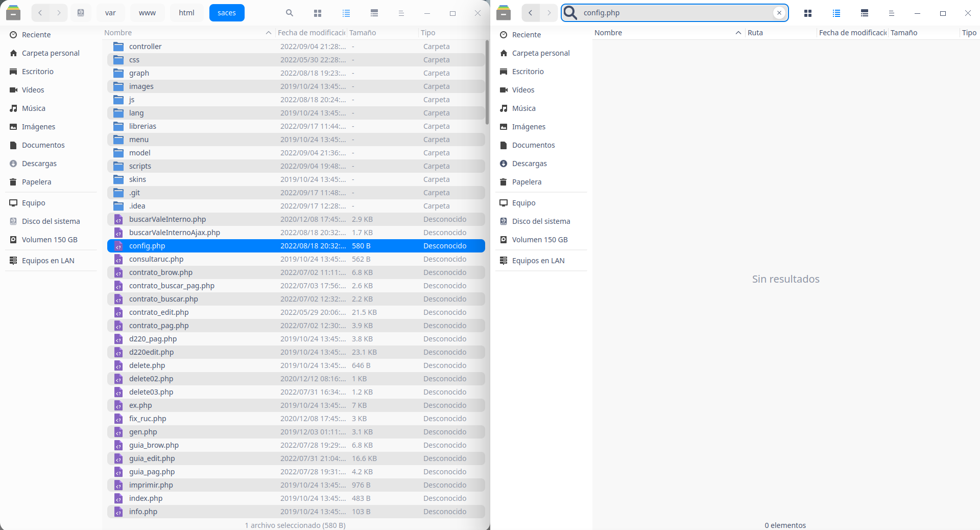This screenshot has width=980, height=530.
Task: Sort left window by Tipo column
Action: (451, 33)
